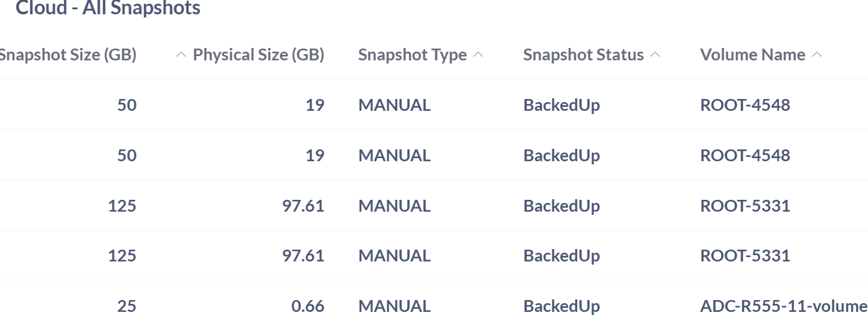
Task: Sort by the Snapshot Type caret
Action: coord(478,55)
